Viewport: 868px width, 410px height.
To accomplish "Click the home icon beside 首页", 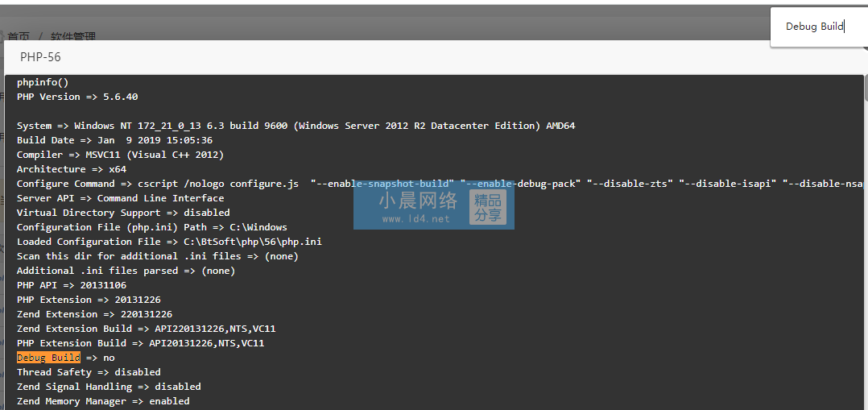I will (x=2, y=36).
